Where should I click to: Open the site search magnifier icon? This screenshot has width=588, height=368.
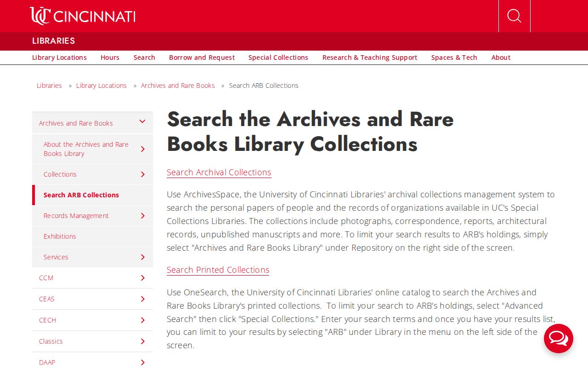pyautogui.click(x=514, y=16)
